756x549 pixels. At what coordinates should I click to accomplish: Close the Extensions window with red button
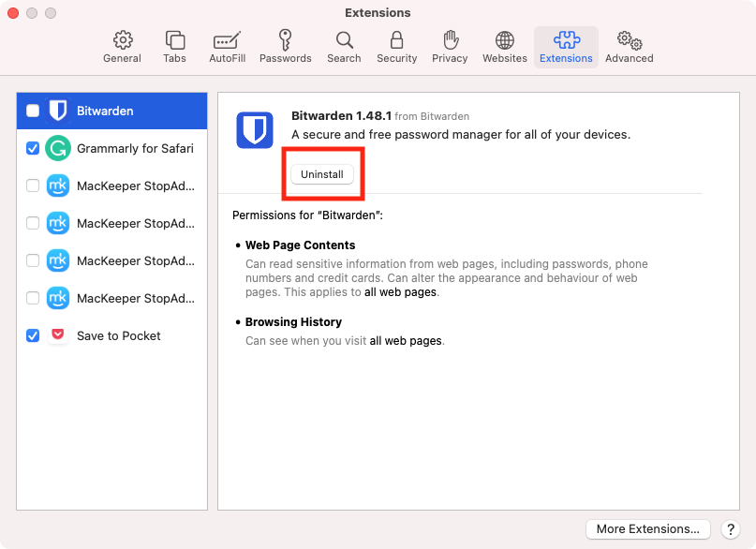13,13
